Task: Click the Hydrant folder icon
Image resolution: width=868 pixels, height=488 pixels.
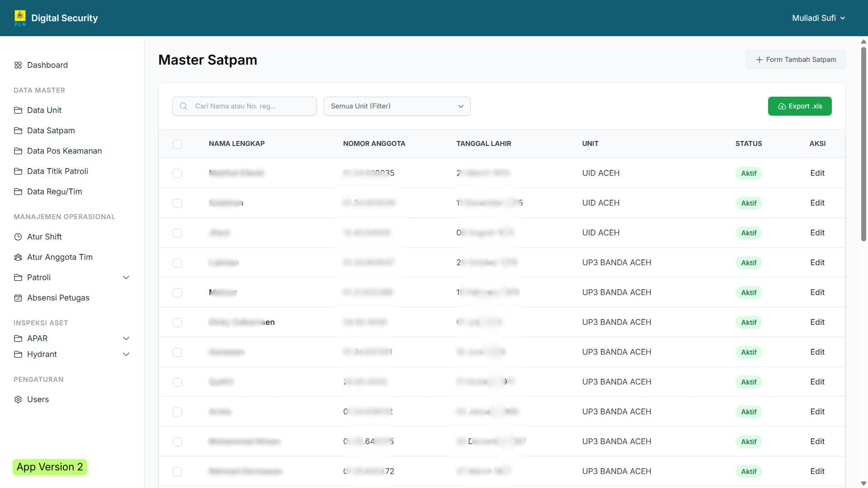Action: (x=18, y=354)
